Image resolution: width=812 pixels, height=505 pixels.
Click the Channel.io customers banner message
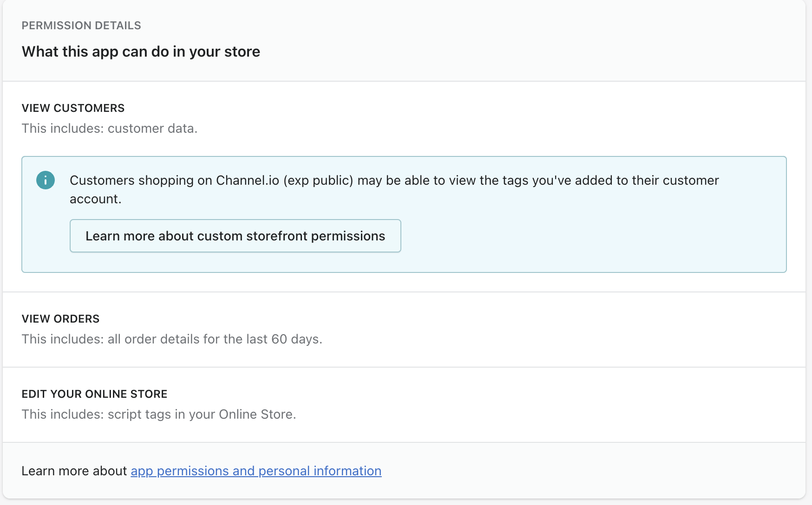394,181
